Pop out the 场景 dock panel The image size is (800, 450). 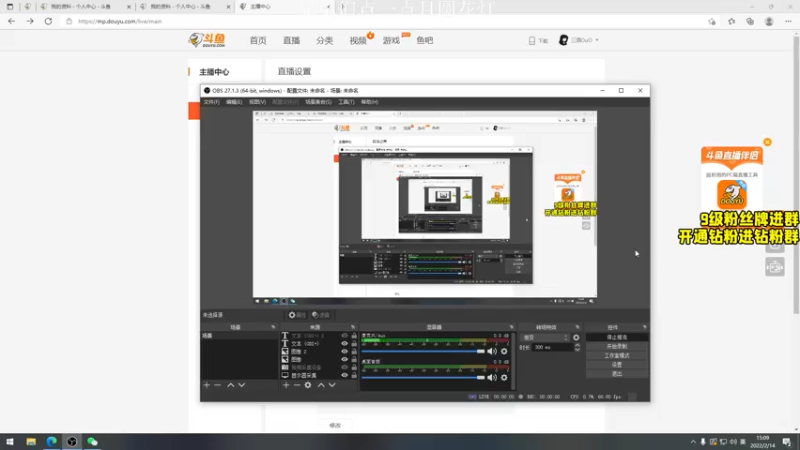273,327
